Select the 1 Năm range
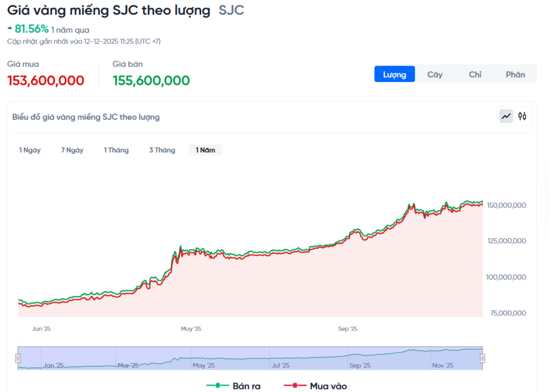Screen dimensions: 549x392 tap(205, 150)
